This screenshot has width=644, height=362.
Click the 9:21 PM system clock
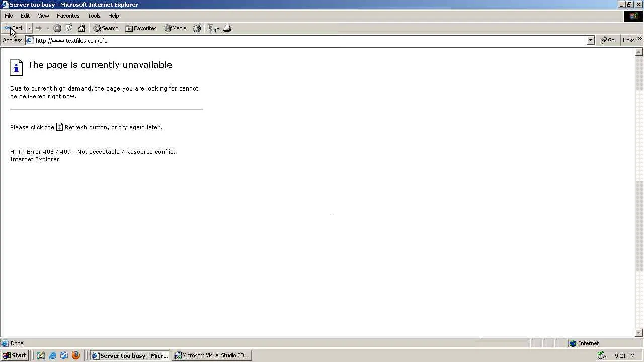pos(625,356)
